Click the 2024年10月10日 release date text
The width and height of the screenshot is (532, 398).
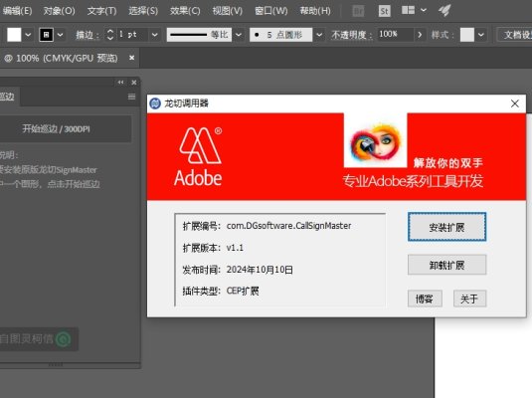point(260,270)
